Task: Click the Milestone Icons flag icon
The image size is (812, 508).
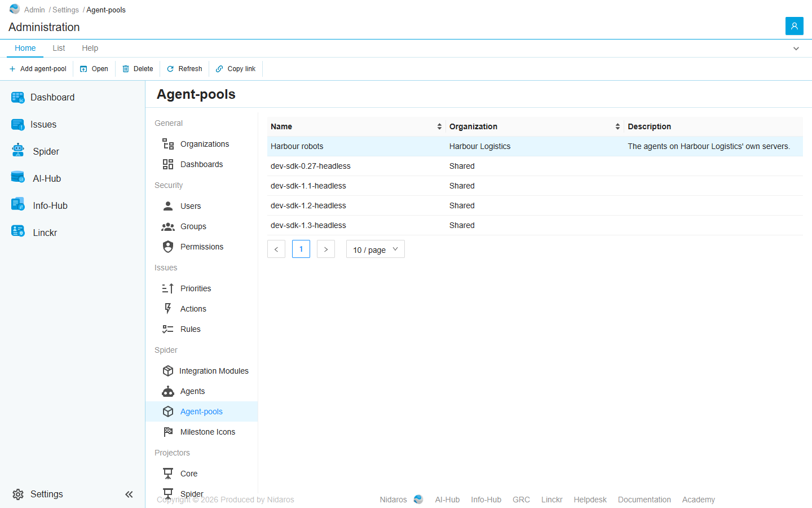Action: (168, 432)
